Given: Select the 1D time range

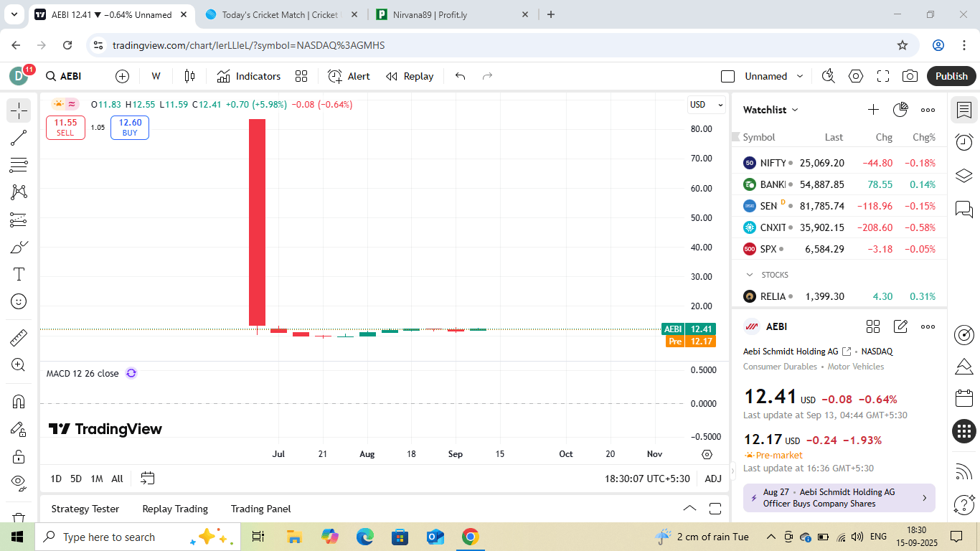Looking at the screenshot, I should [x=56, y=479].
